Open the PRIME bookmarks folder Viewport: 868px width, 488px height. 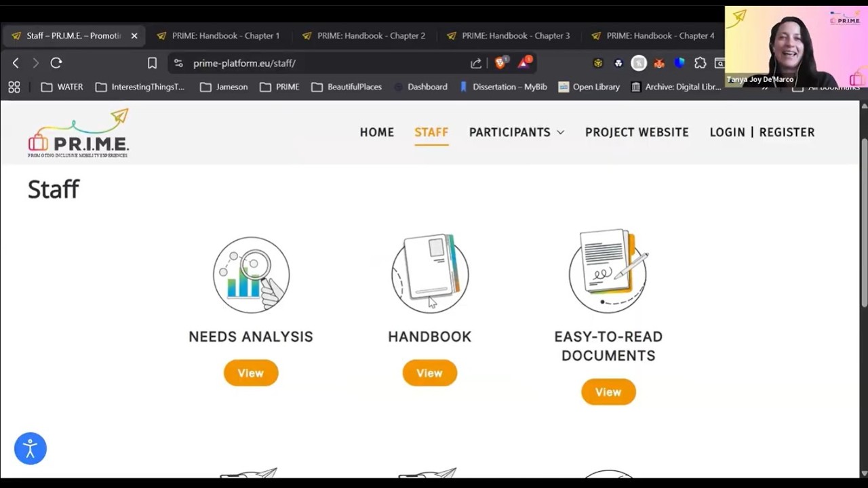279,87
